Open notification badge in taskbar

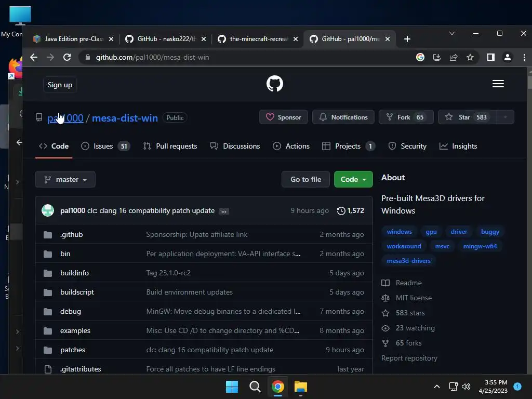point(517,387)
